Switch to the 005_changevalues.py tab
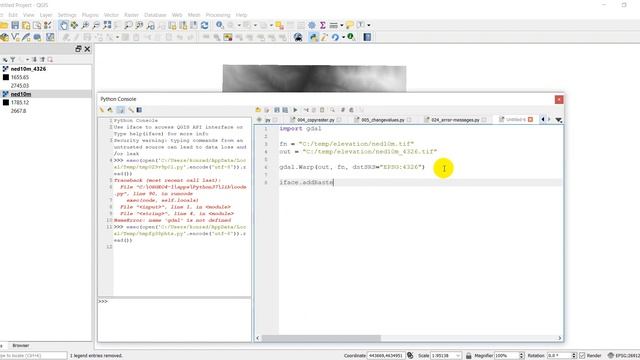The width and height of the screenshot is (640, 360). pos(382,120)
